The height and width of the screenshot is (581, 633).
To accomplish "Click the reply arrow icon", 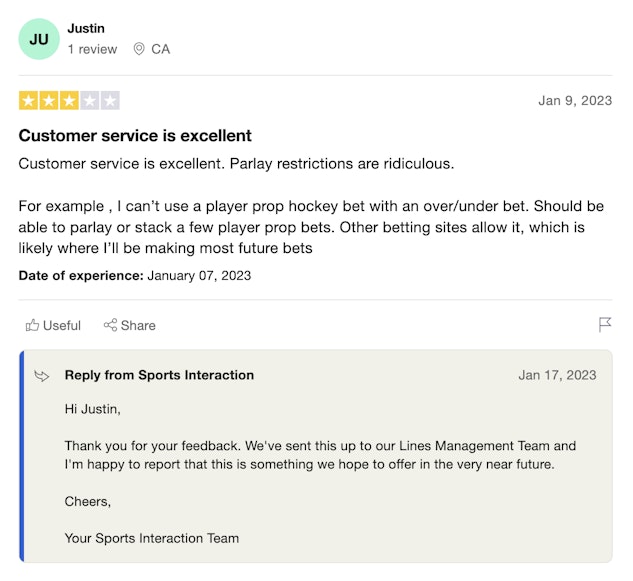I will click(42, 376).
